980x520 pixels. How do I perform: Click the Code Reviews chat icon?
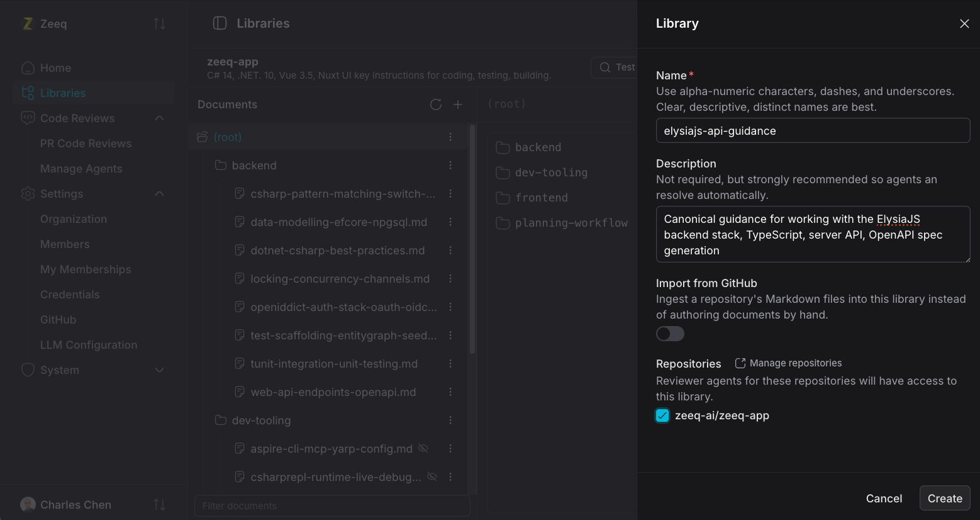tap(28, 118)
